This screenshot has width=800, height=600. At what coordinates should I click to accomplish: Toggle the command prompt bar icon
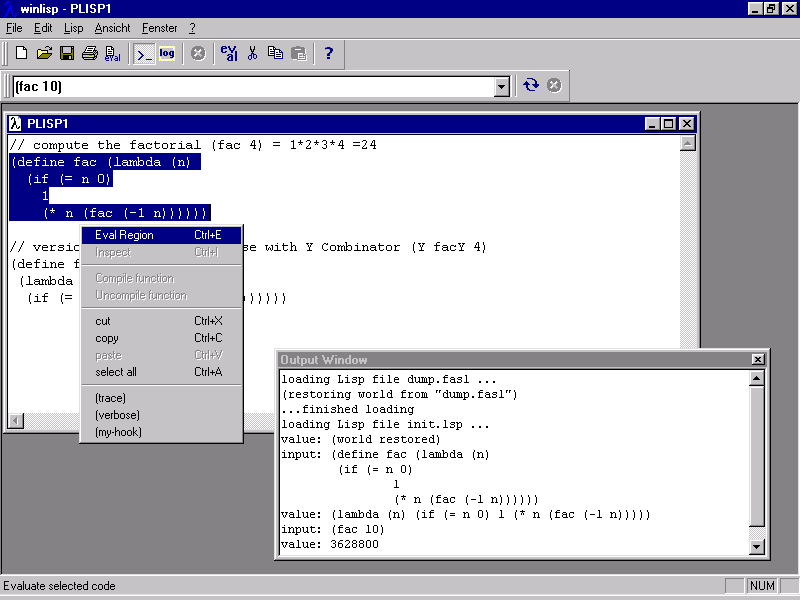pos(143,53)
